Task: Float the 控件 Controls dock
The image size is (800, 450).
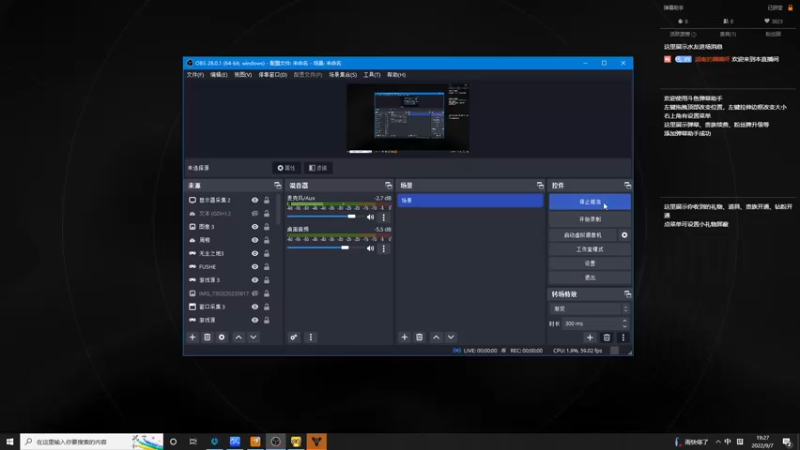Action: coord(627,185)
